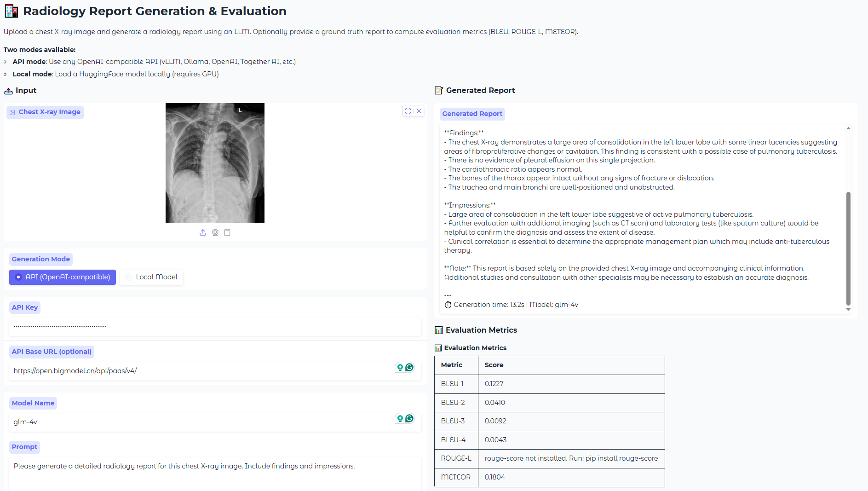
Task: Click the Grammarly icon in the Model Name field
Action: tap(409, 418)
